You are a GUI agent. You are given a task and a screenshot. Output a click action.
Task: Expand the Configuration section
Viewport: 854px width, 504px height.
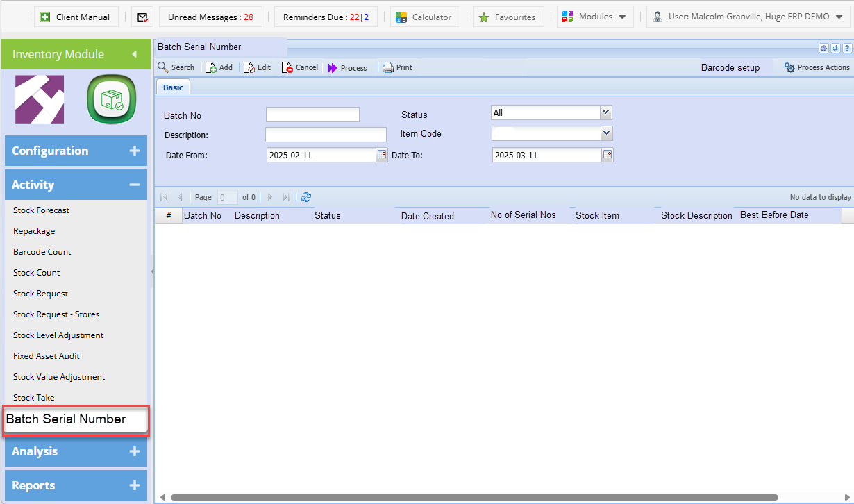(134, 151)
